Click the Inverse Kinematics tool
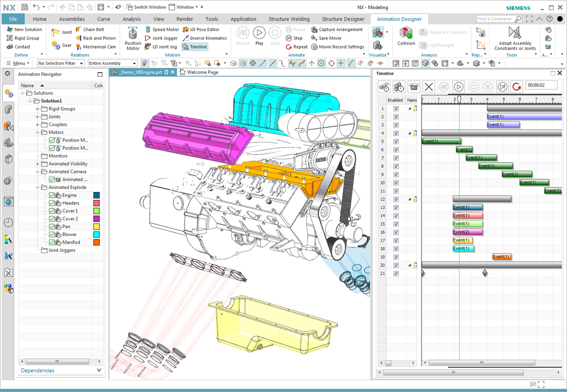 [x=204, y=38]
